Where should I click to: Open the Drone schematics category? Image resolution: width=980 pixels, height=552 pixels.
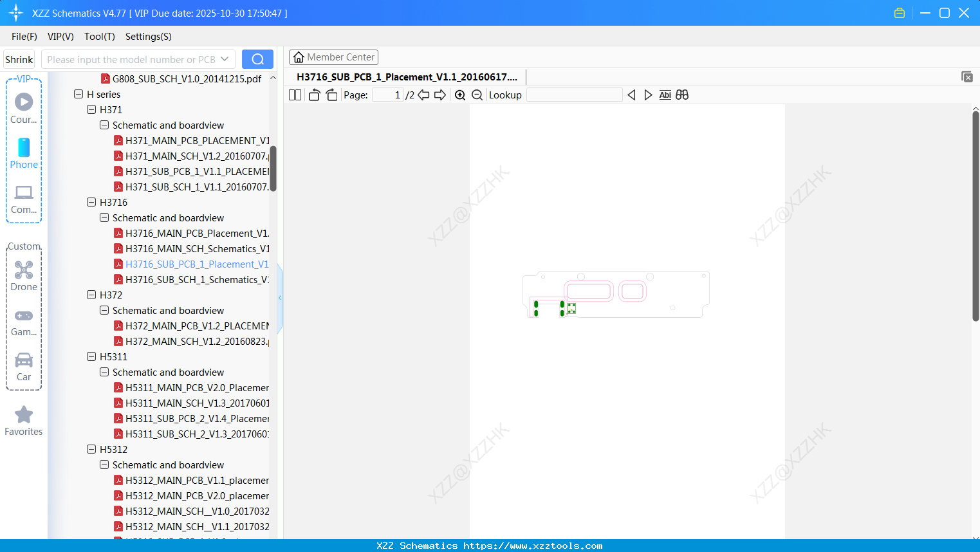(24, 275)
